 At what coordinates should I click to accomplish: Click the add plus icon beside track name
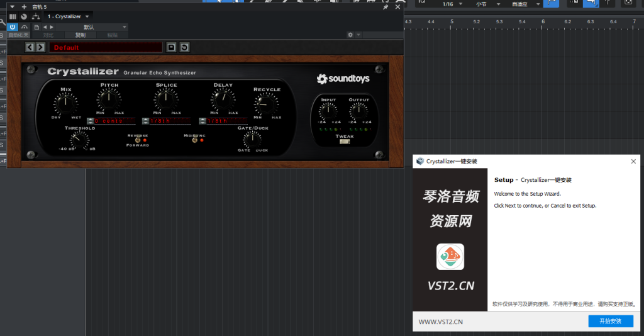24,7
